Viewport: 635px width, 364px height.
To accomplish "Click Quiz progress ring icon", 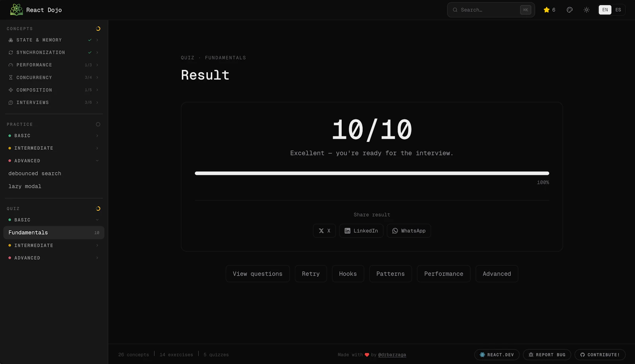I will (x=98, y=209).
